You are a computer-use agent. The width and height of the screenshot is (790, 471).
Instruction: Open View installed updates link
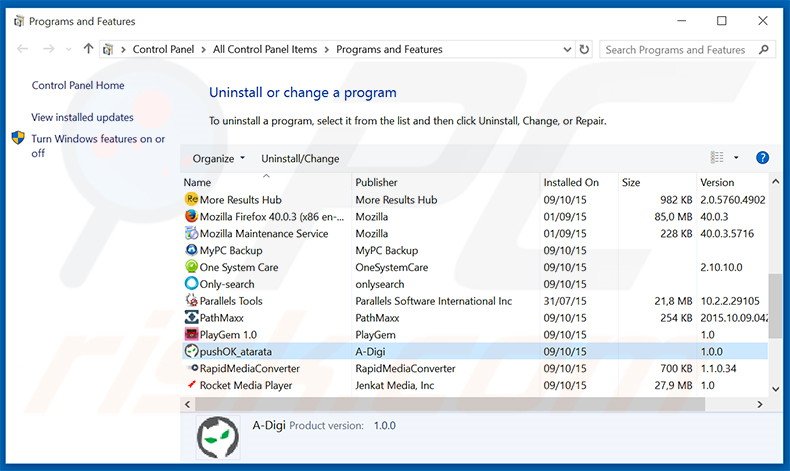[82, 117]
